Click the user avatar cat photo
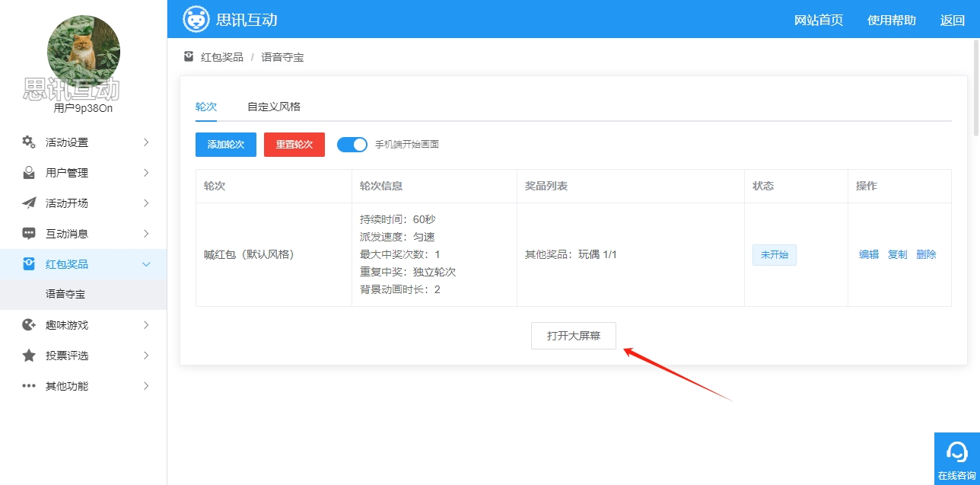The image size is (980, 485). point(84,51)
